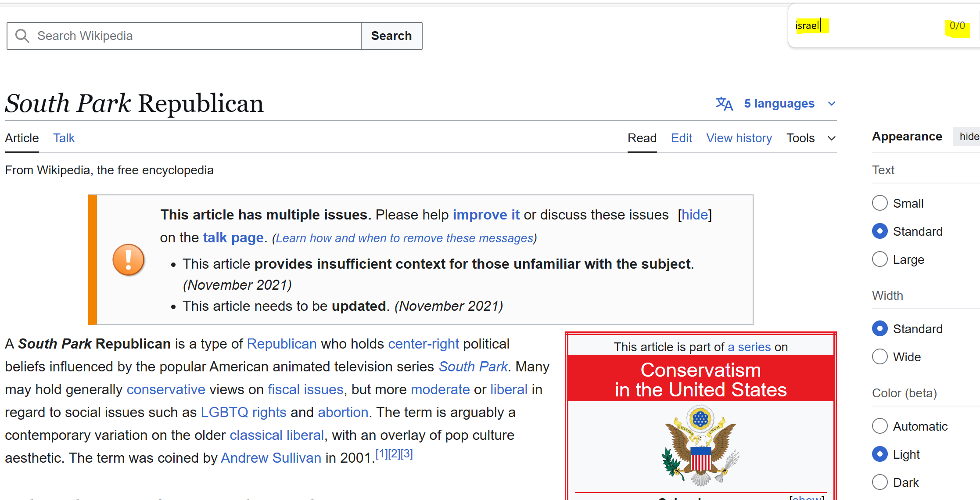The width and height of the screenshot is (980, 500).
Task: Hide the multiple issues notice
Action: click(x=695, y=215)
